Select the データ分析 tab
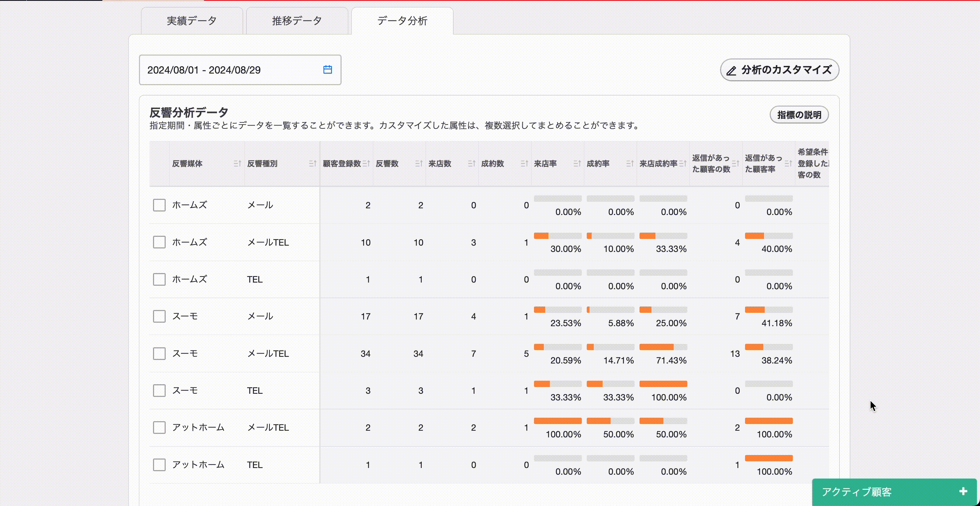The height and width of the screenshot is (506, 980). pyautogui.click(x=402, y=21)
